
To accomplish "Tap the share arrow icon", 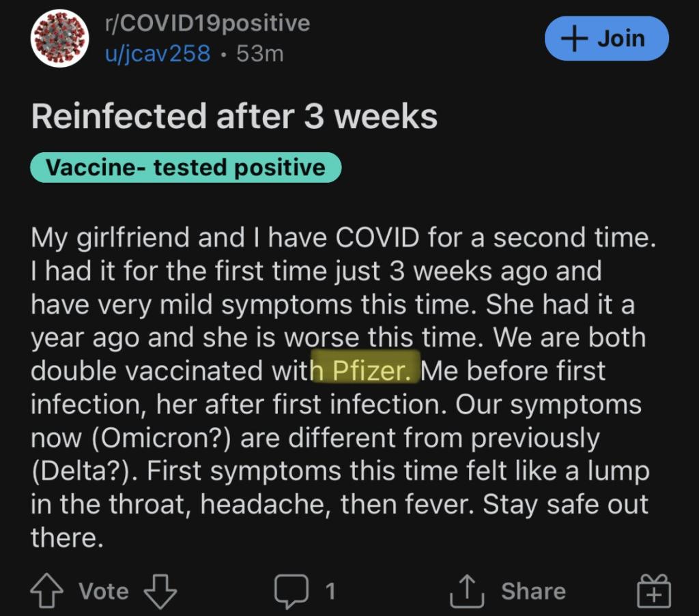I will (467, 591).
